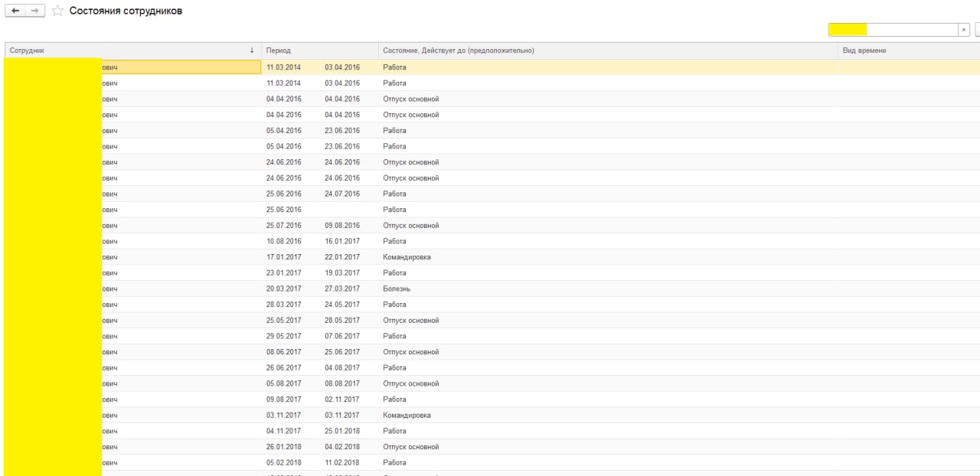Image resolution: width=980 pixels, height=476 pixels.
Task: Clear the search field with the × button
Action: point(964,30)
